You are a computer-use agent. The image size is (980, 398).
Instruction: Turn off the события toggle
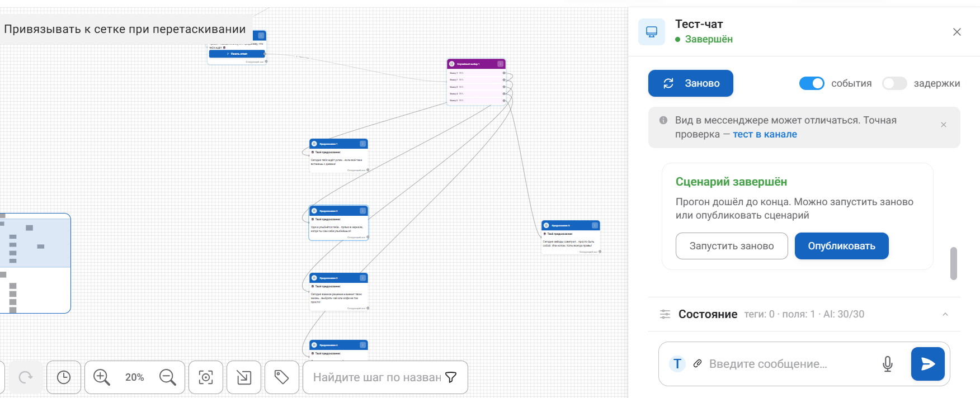click(x=812, y=83)
